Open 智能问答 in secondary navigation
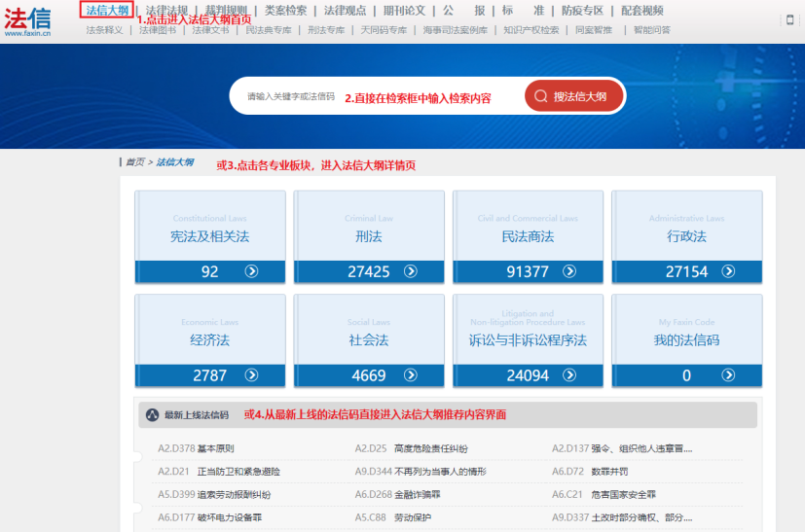 652,30
